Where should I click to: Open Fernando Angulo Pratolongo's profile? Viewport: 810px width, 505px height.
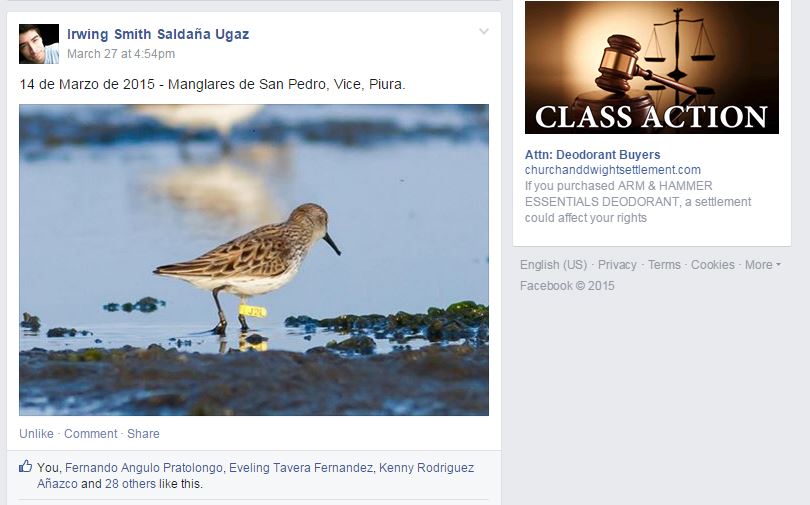(144, 468)
